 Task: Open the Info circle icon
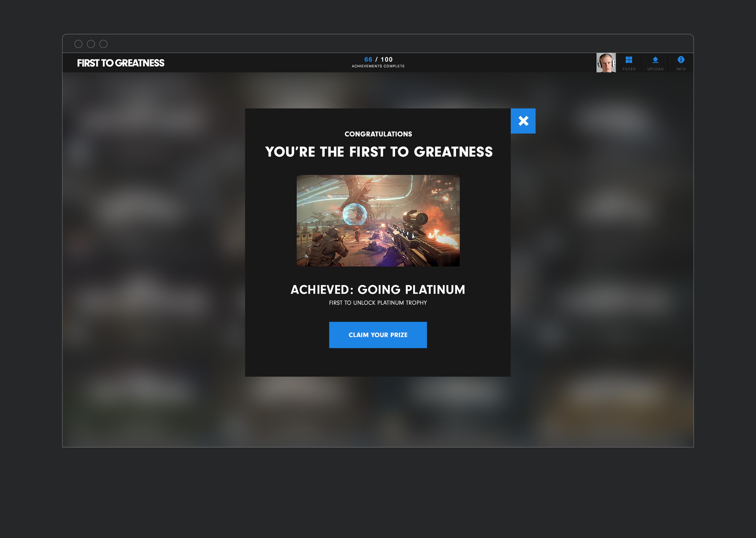[x=681, y=60]
